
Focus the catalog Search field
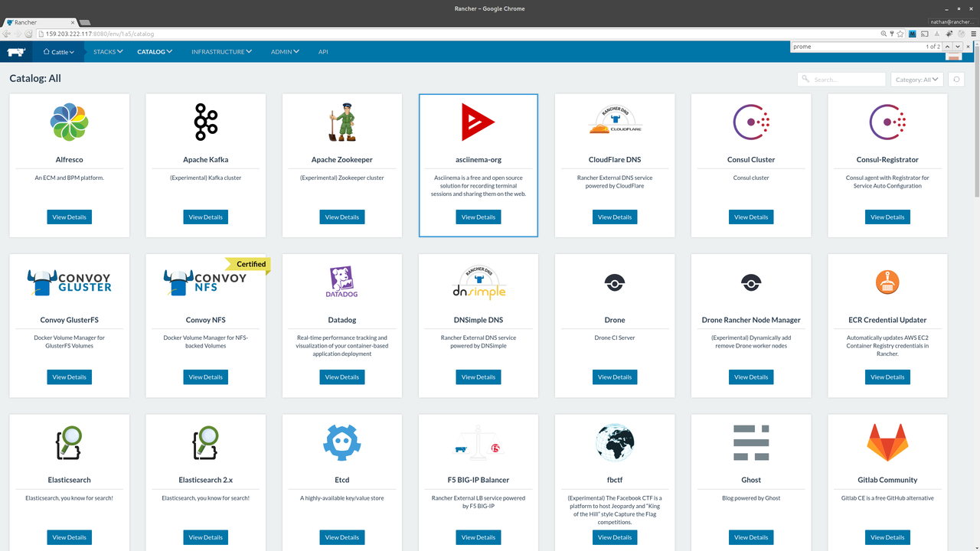[x=841, y=80]
